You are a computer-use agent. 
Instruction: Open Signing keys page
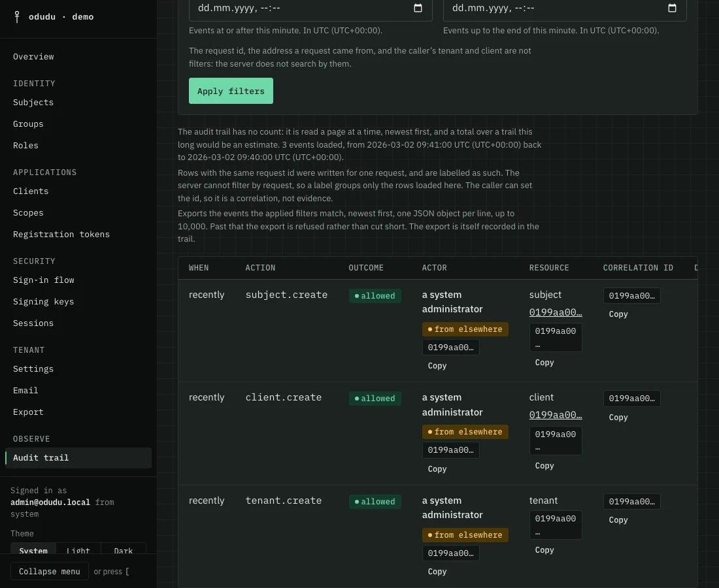[78, 302]
